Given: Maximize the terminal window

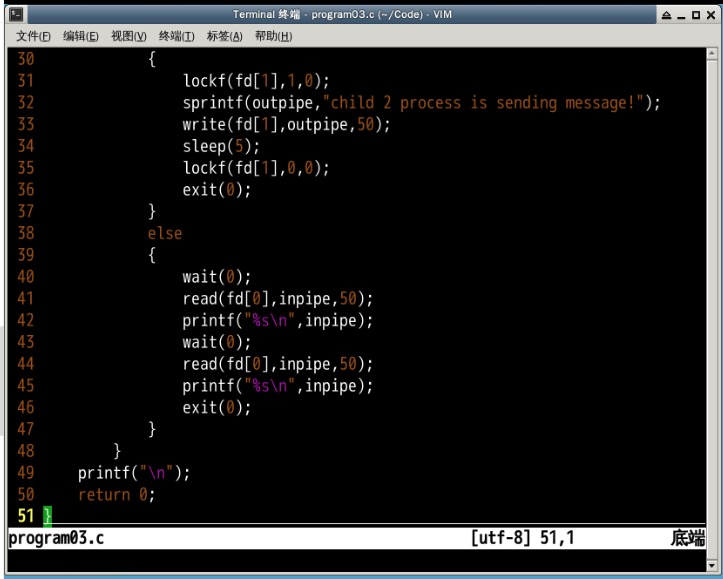Looking at the screenshot, I should (x=698, y=14).
